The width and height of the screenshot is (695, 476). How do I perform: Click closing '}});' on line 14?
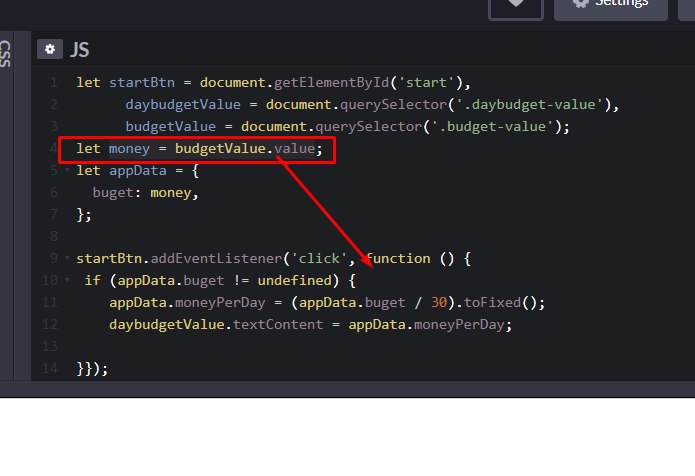(92, 369)
